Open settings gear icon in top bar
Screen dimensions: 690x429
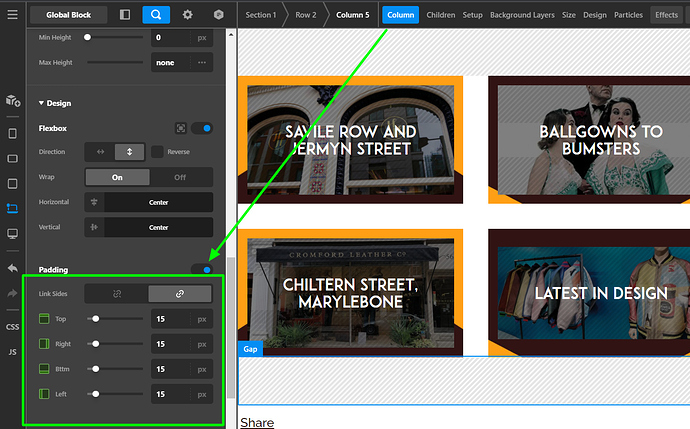[187, 15]
